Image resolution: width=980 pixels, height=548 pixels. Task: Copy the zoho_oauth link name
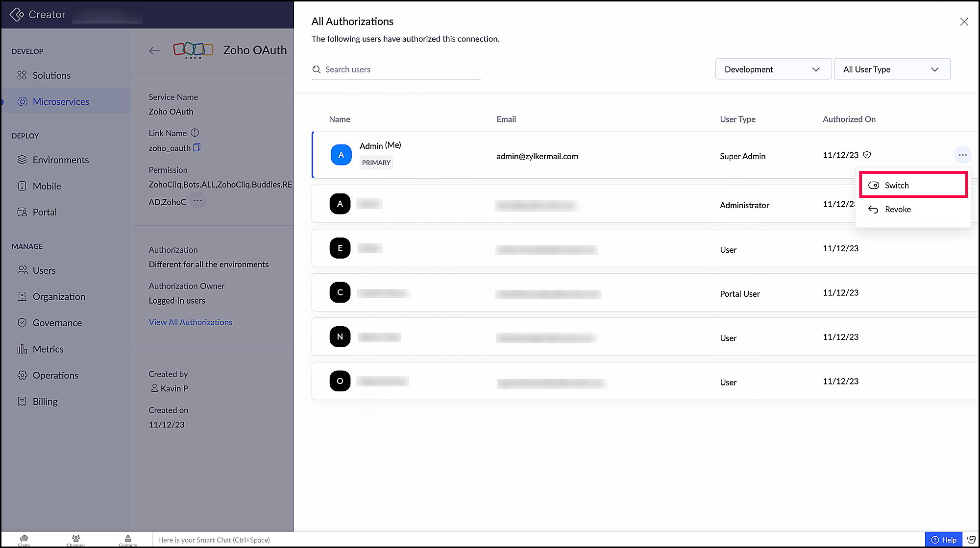pyautogui.click(x=196, y=147)
